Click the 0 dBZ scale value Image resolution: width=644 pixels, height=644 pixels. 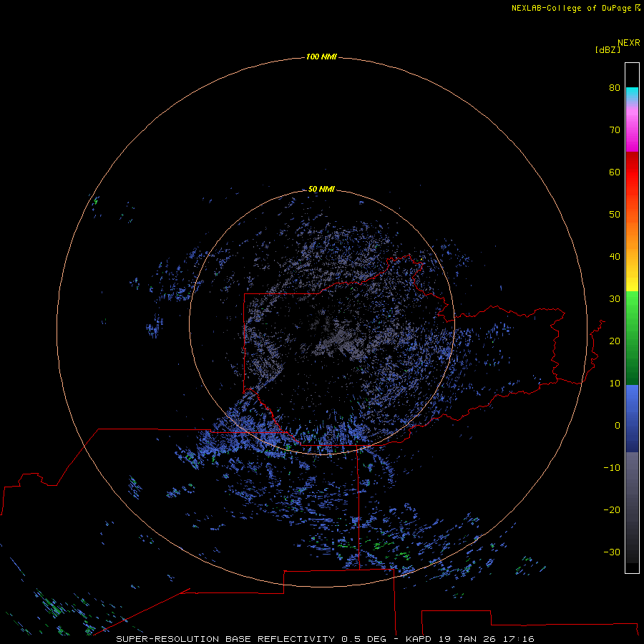[618, 426]
